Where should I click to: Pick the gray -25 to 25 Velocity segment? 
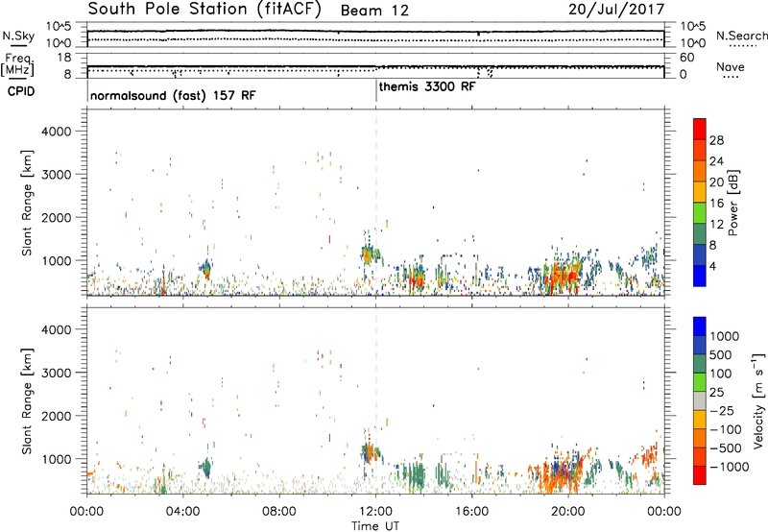[x=700, y=400]
